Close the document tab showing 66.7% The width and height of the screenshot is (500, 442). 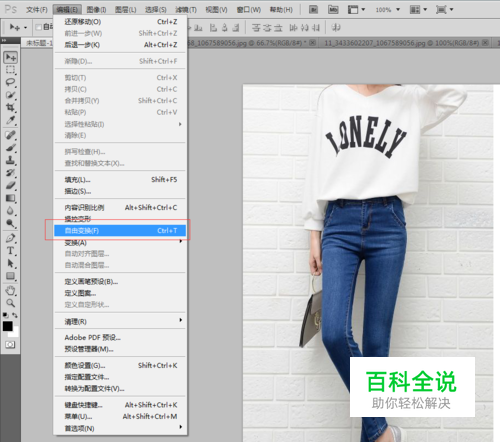pos(312,43)
